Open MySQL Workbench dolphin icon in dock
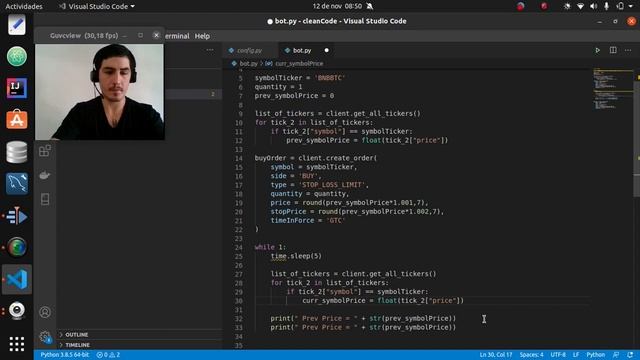Image resolution: width=640 pixels, height=360 pixels. [x=17, y=183]
